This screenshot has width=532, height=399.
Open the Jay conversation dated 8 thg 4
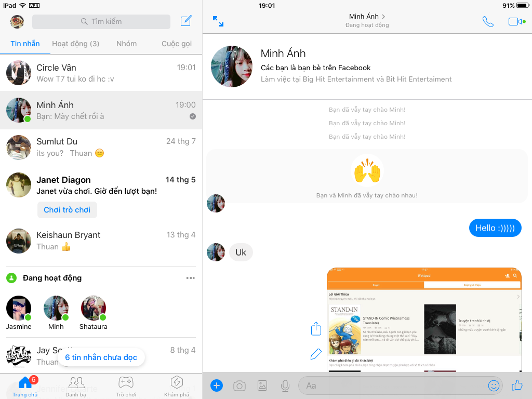click(101, 355)
